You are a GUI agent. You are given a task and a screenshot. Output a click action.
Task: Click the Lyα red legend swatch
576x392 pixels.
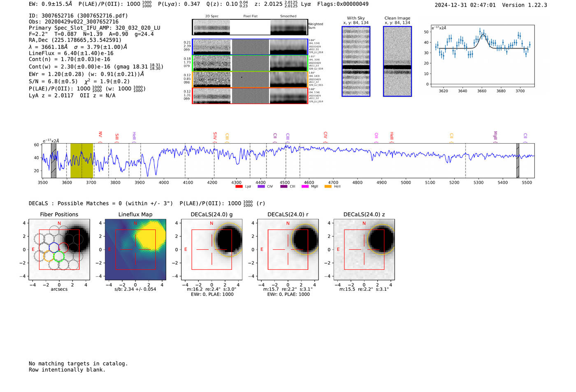(239, 186)
